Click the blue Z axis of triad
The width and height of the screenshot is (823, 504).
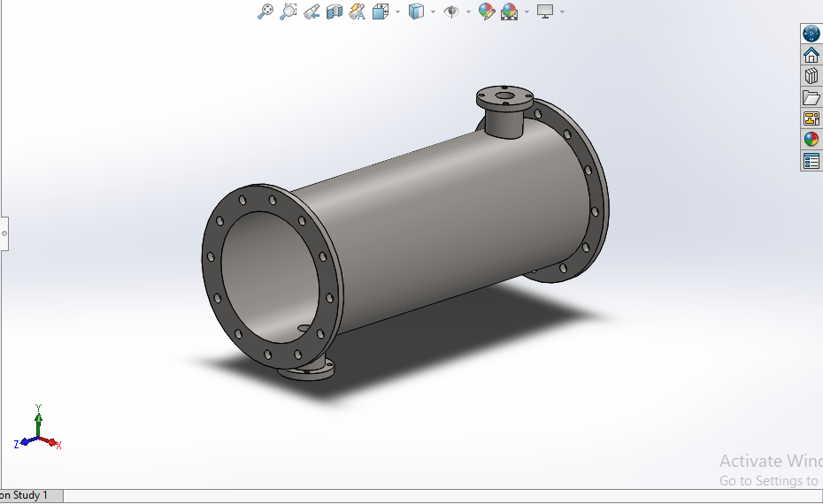(25, 443)
